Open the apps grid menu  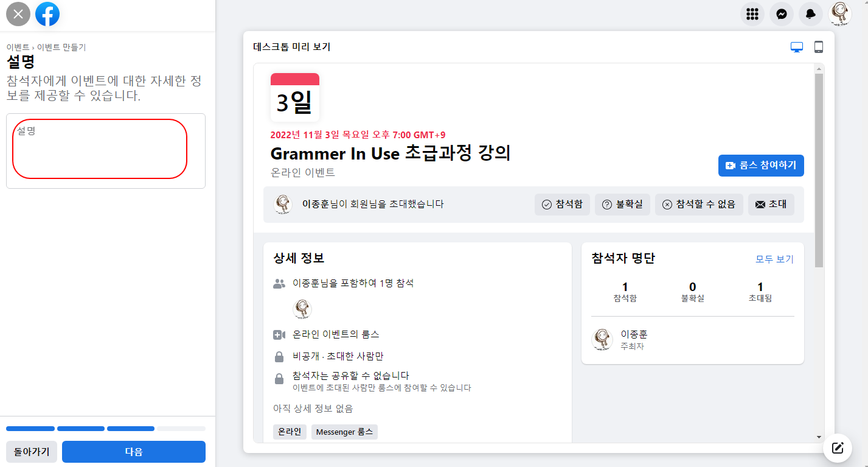coord(752,14)
